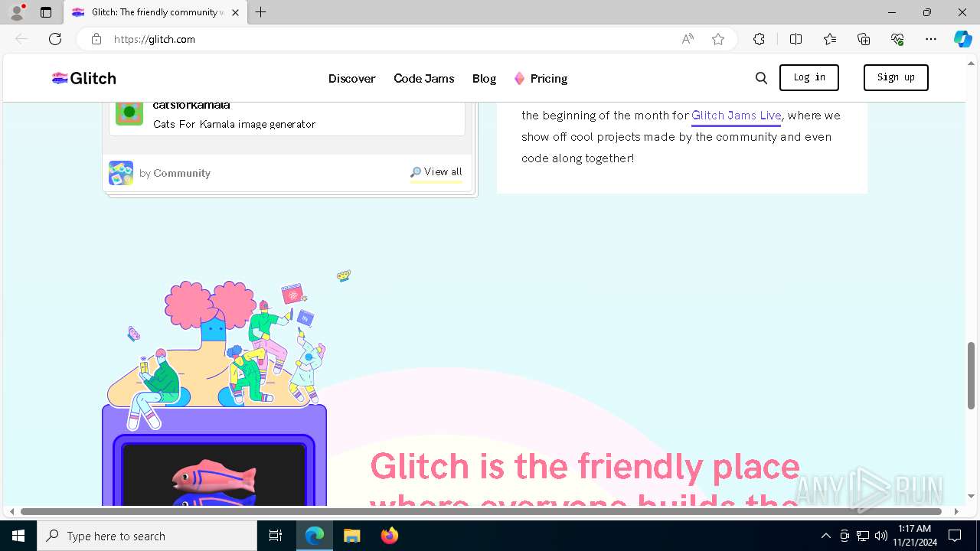Open browser Extensions icon
Image resolution: width=980 pixels, height=551 pixels.
click(x=759, y=39)
